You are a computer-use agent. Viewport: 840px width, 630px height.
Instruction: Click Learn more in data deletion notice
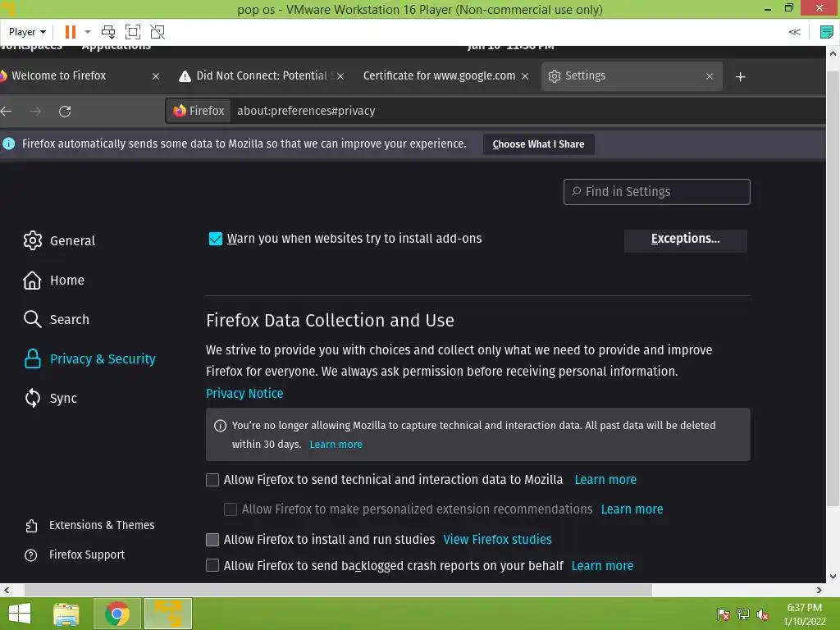(336, 445)
